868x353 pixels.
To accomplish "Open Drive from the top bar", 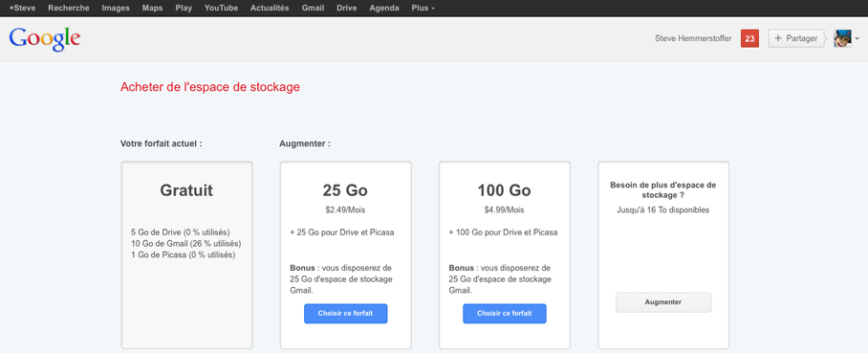I will coord(347,9).
